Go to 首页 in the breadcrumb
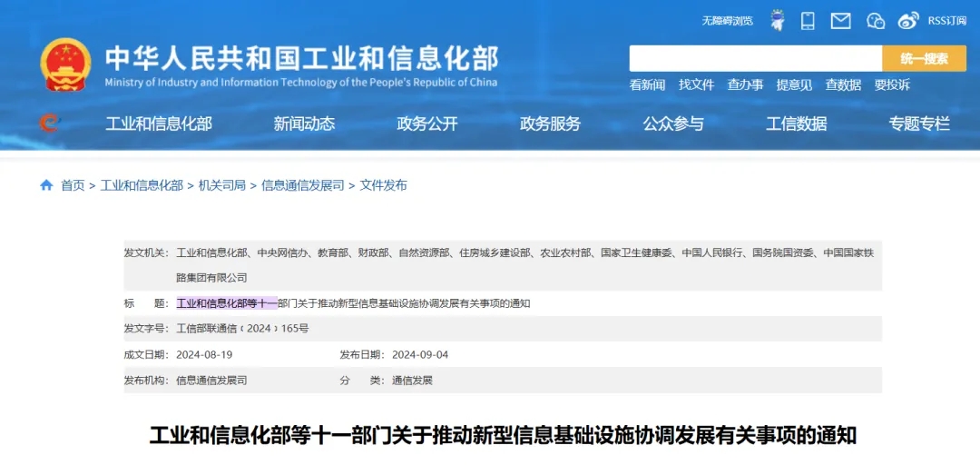This screenshot has height=475, width=980. coord(73,185)
